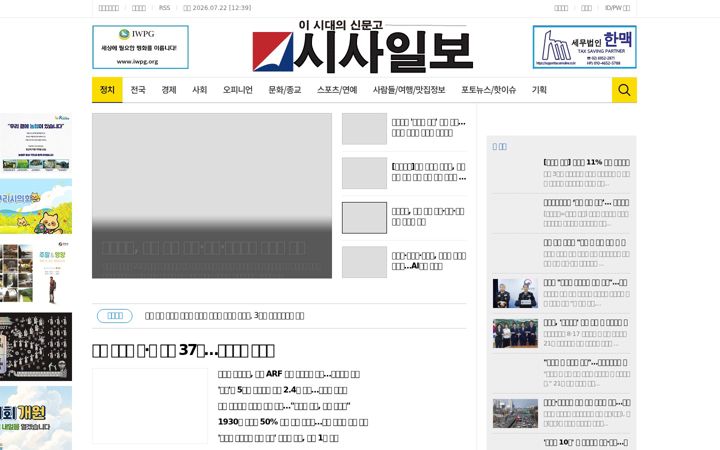The width and height of the screenshot is (720, 450).
Task: Open the ticker headline starting before 3
Action: 225,316
